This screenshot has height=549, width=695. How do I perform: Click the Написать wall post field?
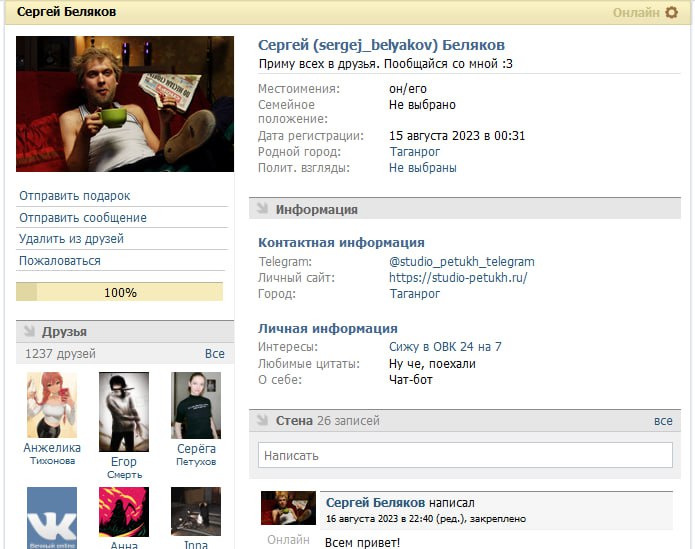[465, 455]
